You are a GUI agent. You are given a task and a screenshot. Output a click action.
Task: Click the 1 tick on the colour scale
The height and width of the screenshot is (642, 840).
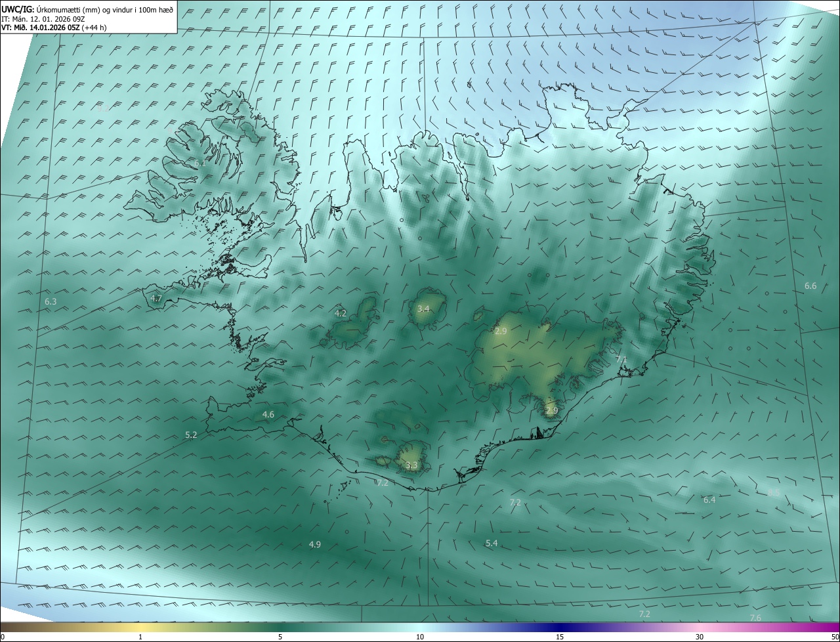[140, 637]
